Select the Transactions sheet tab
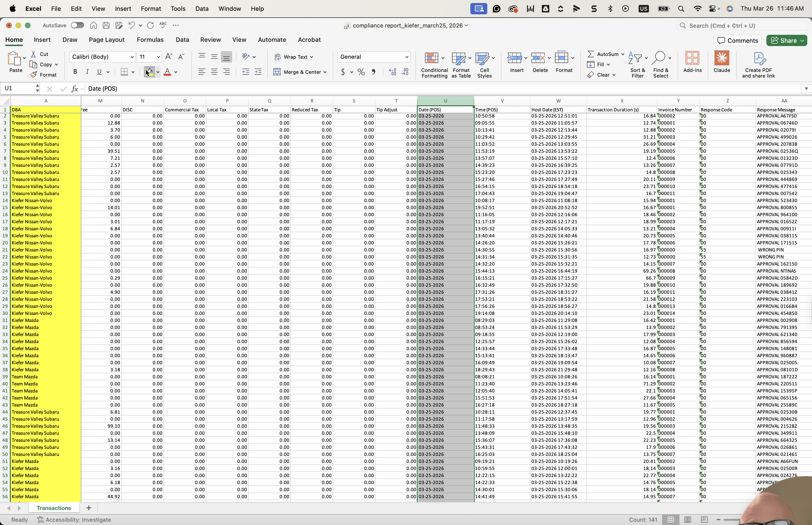 [54, 508]
